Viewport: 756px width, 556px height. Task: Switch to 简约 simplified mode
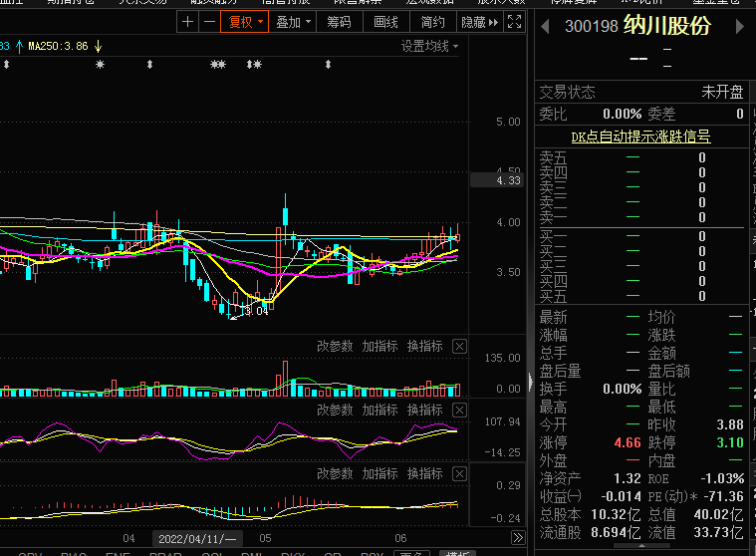tap(432, 22)
